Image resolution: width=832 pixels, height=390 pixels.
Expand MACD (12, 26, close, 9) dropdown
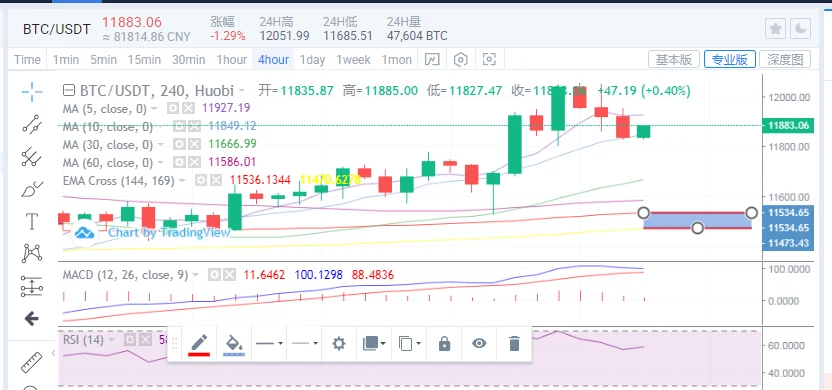[x=196, y=275]
